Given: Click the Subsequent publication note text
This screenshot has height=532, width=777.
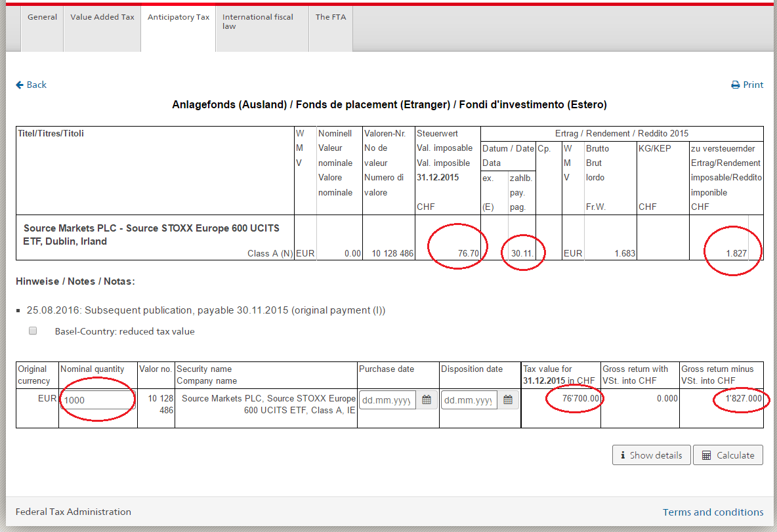Looking at the screenshot, I should tap(205, 310).
